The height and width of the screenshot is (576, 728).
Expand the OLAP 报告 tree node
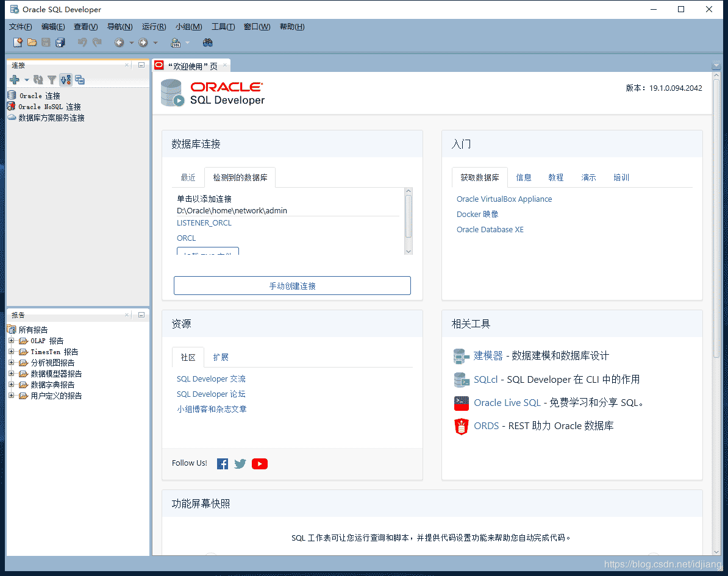pyautogui.click(x=12, y=341)
